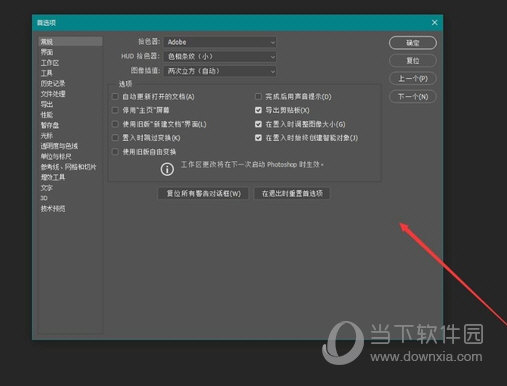The height and width of the screenshot is (386, 507).
Task: Open 工作区 preferences section
Action: (x=50, y=63)
